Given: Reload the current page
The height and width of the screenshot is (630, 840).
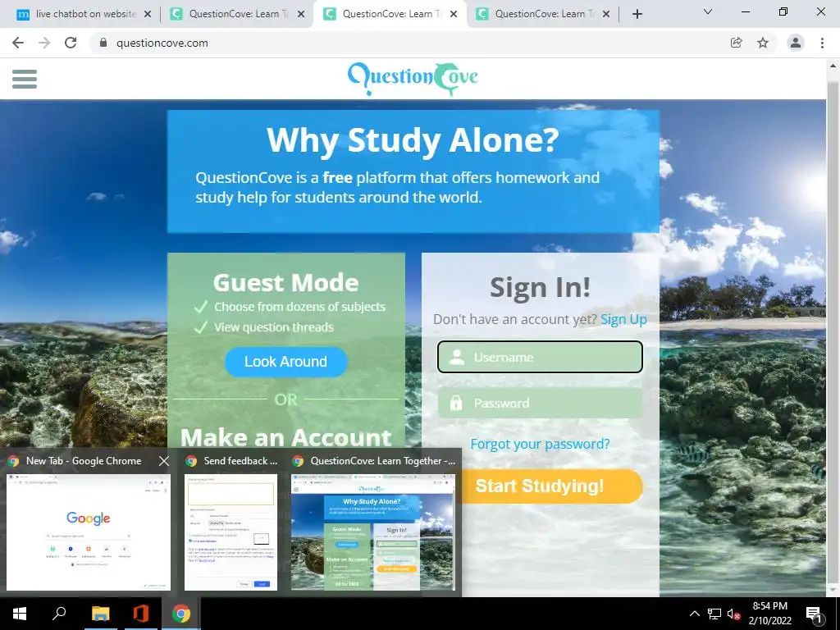Looking at the screenshot, I should 71,43.
